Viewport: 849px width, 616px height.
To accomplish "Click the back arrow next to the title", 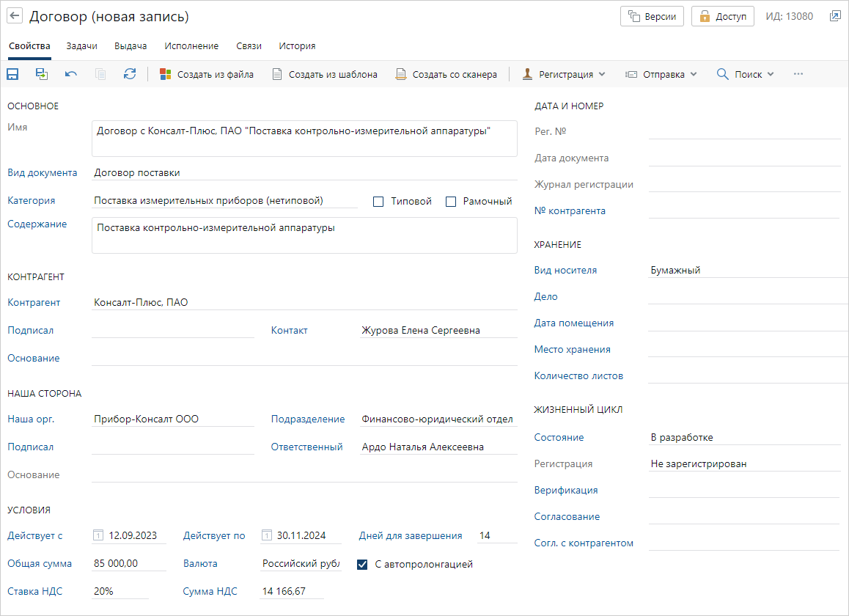I will tap(15, 16).
